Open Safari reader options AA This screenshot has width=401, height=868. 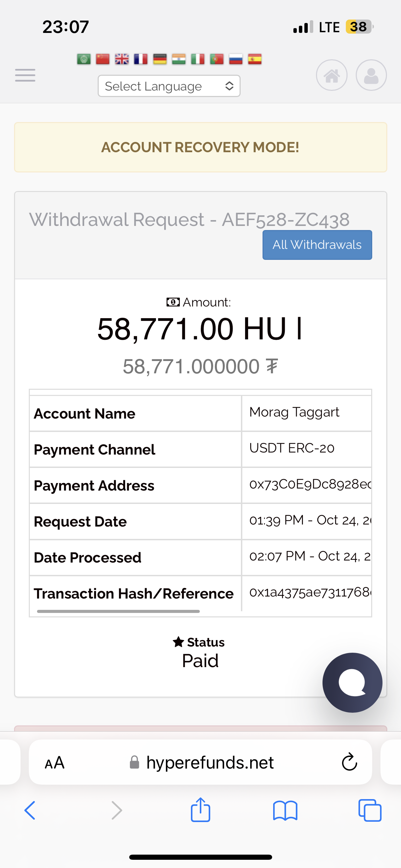pos(54,763)
